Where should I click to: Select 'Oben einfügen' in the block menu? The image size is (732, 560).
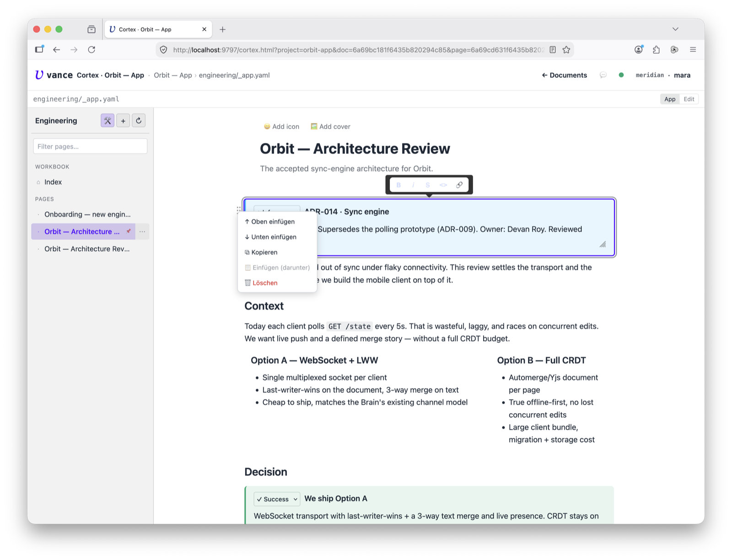(277, 221)
